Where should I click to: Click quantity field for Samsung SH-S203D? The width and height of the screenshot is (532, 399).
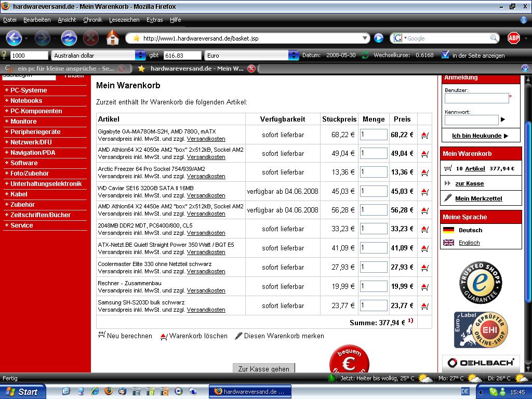(x=373, y=305)
